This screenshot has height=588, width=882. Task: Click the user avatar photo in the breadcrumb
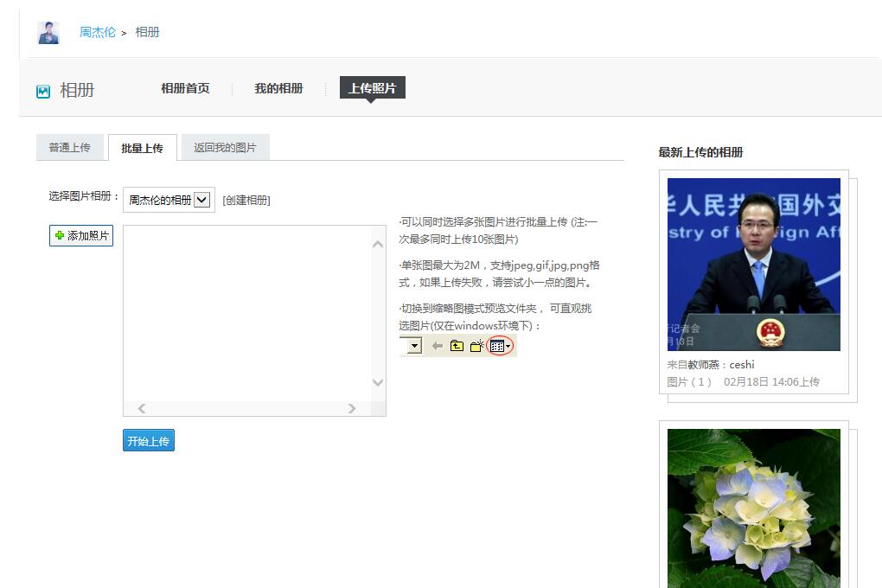tap(48, 33)
